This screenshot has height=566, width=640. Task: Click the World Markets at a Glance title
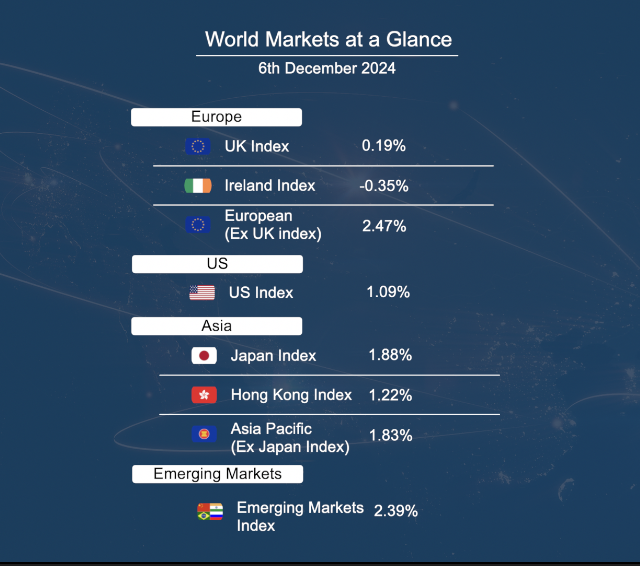(328, 40)
